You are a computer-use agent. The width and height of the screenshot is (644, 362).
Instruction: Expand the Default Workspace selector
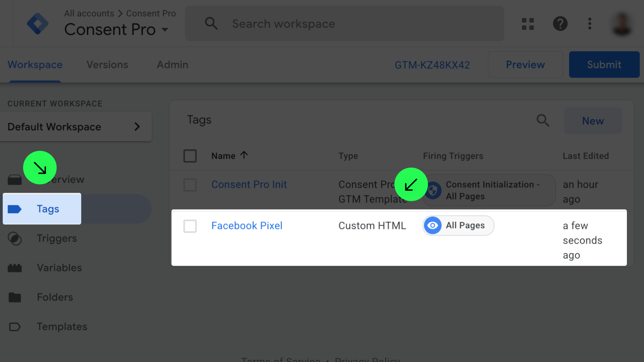[76, 127]
